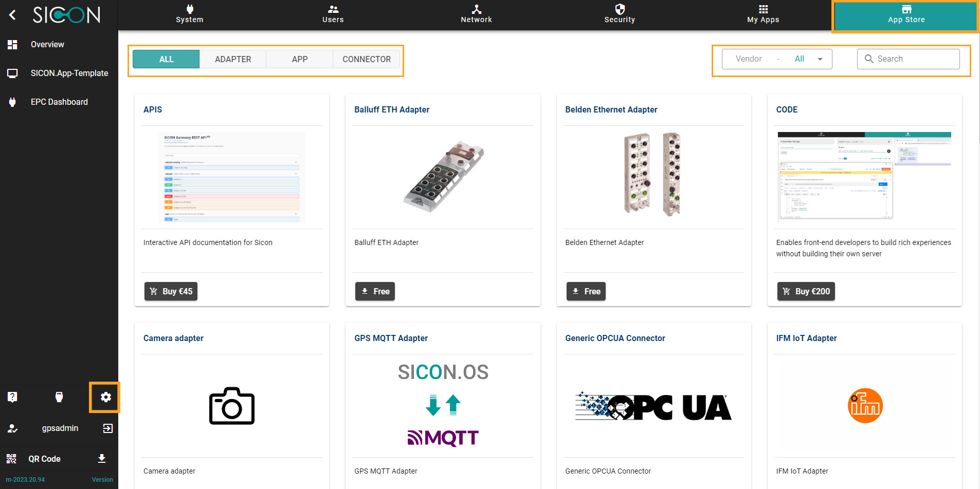Select the APP filter toggle
980x489 pixels.
[300, 59]
